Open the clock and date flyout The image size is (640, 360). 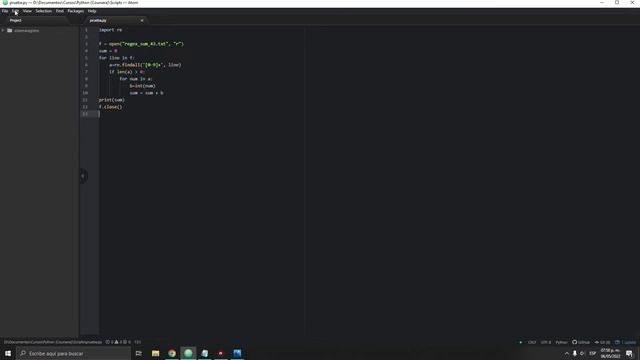610,353
